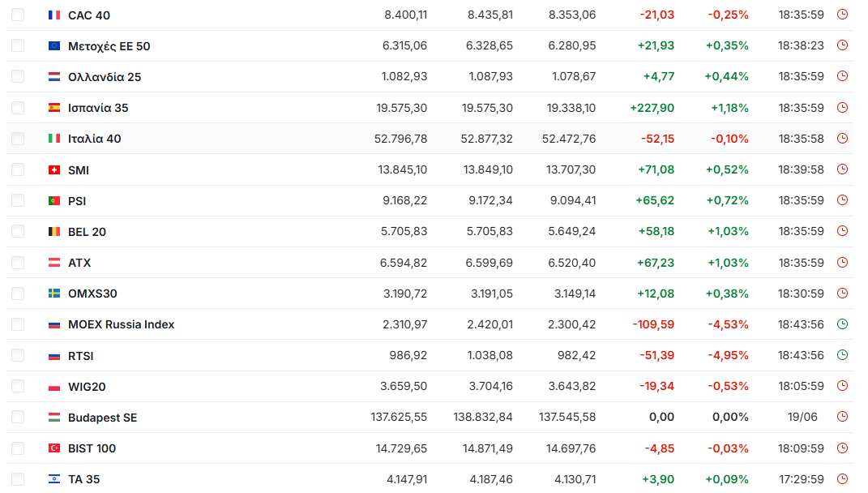Click the clock icon in OMXS30 row
Screen dimensions: 868x493
point(843,293)
